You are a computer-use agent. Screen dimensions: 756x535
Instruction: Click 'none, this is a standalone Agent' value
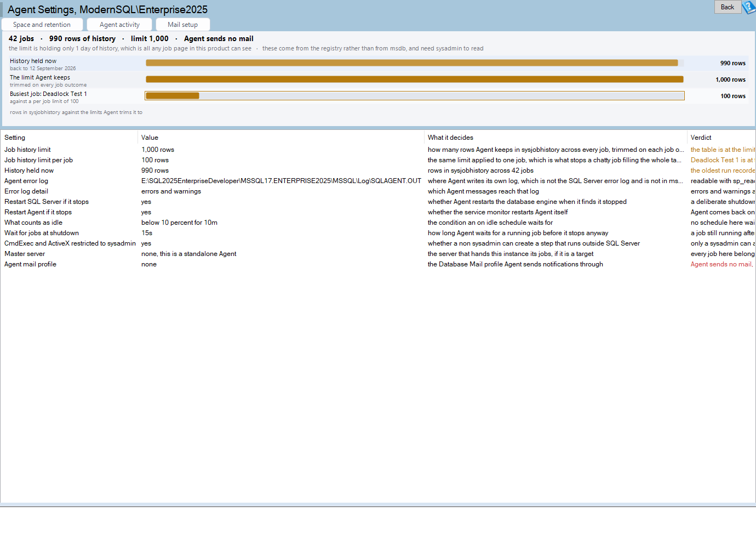click(189, 254)
